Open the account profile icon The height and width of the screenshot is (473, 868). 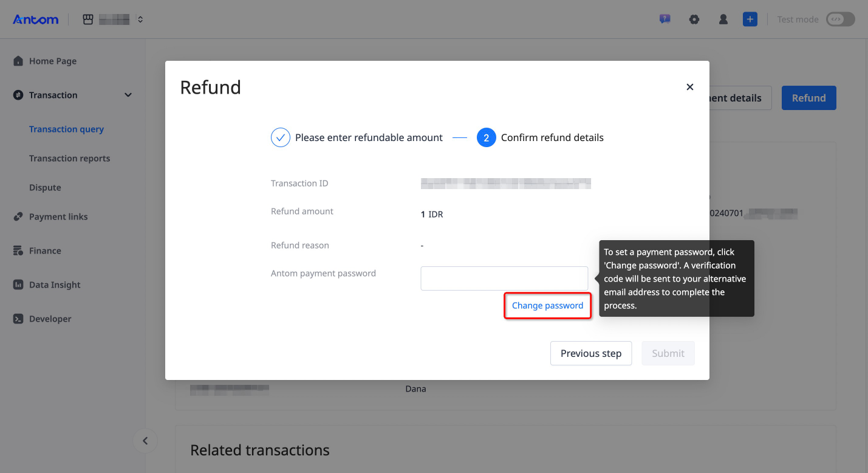click(723, 19)
